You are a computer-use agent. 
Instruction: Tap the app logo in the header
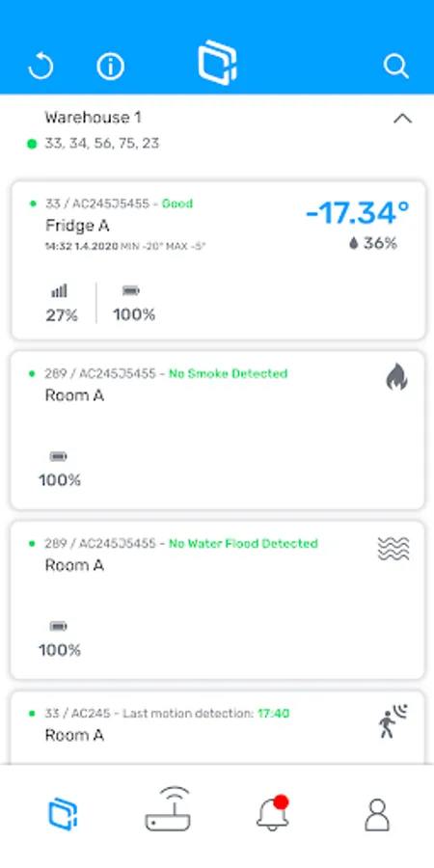(218, 62)
